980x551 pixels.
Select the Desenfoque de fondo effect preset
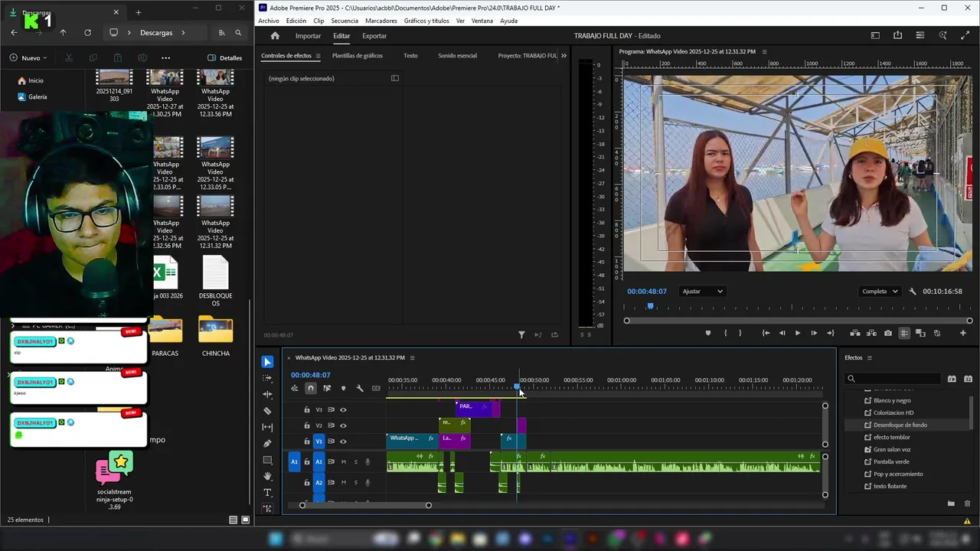900,425
